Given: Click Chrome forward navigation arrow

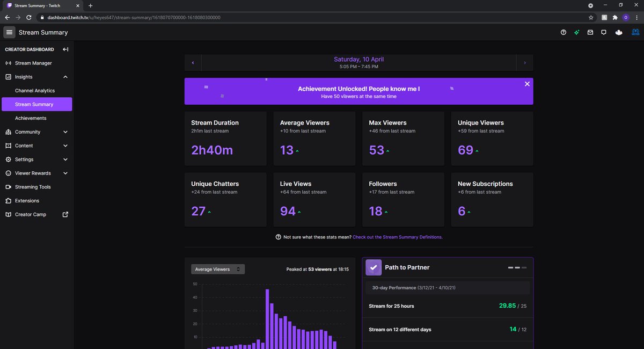Looking at the screenshot, I should [18, 17].
